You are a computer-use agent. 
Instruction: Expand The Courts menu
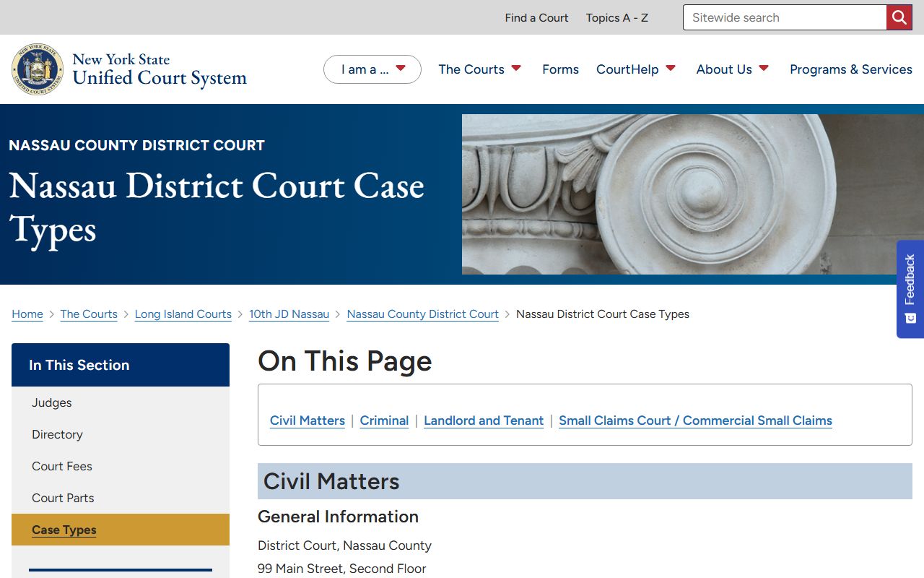(x=480, y=69)
